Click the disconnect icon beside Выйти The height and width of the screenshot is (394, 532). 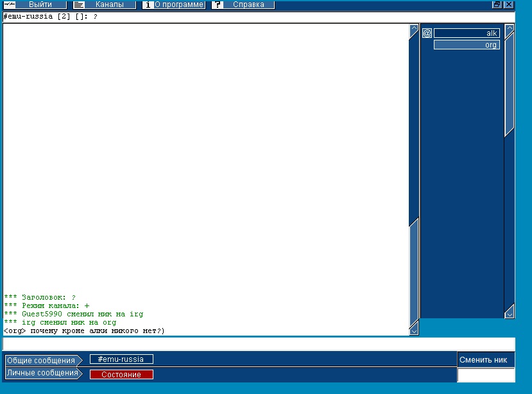click(x=9, y=4)
